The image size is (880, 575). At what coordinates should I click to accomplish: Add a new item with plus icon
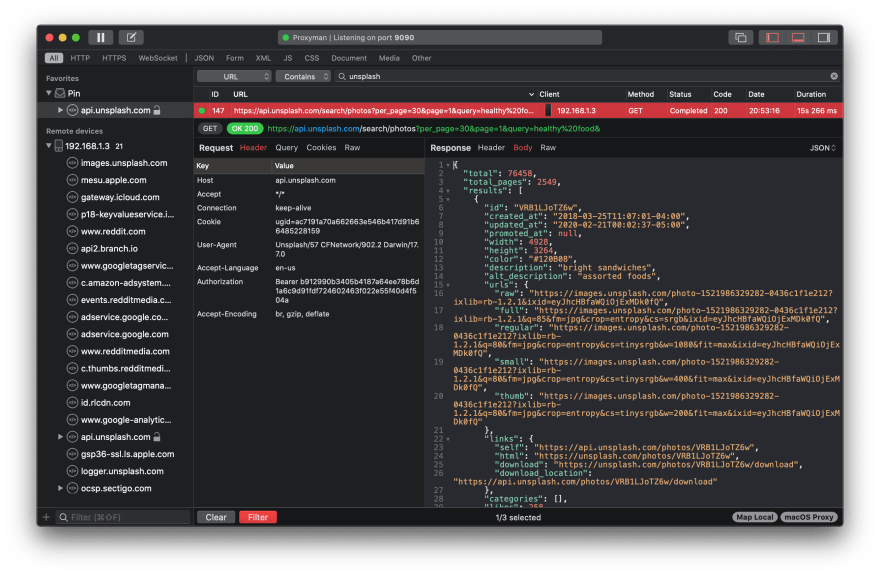[x=46, y=517]
